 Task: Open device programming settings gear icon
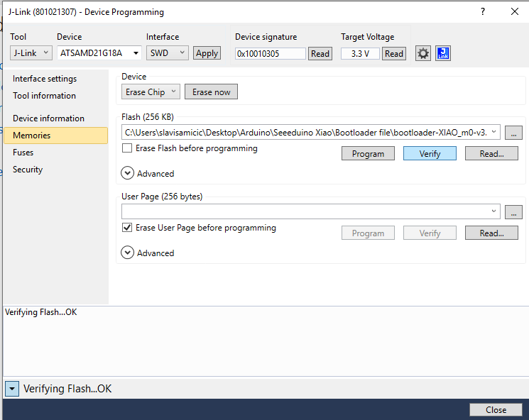point(422,54)
